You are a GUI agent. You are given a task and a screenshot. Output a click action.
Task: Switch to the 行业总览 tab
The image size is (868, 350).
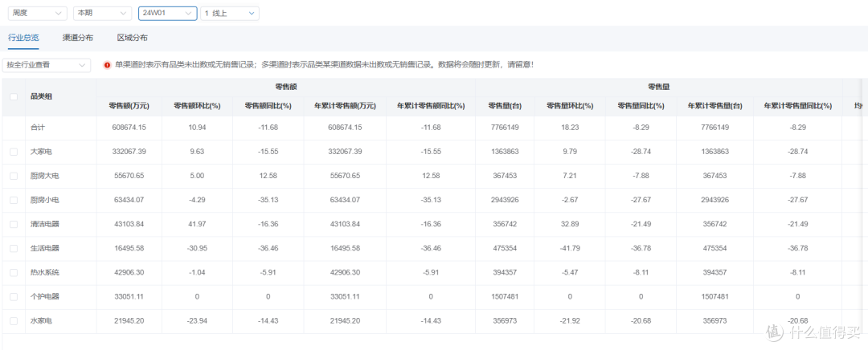coord(24,39)
